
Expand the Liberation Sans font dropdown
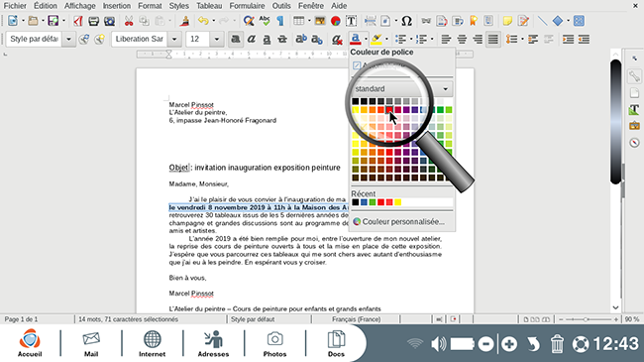pos(174,39)
